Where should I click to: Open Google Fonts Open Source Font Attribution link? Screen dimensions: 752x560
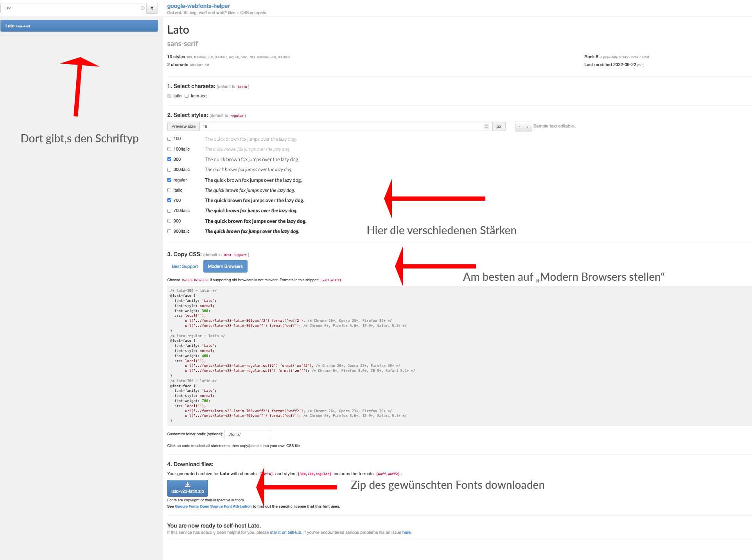click(x=213, y=506)
